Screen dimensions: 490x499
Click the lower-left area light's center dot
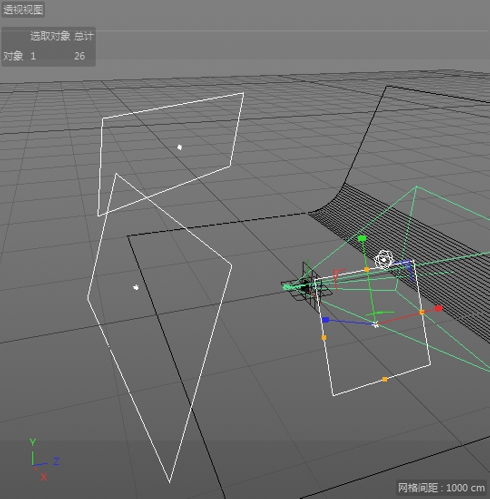click(136, 287)
